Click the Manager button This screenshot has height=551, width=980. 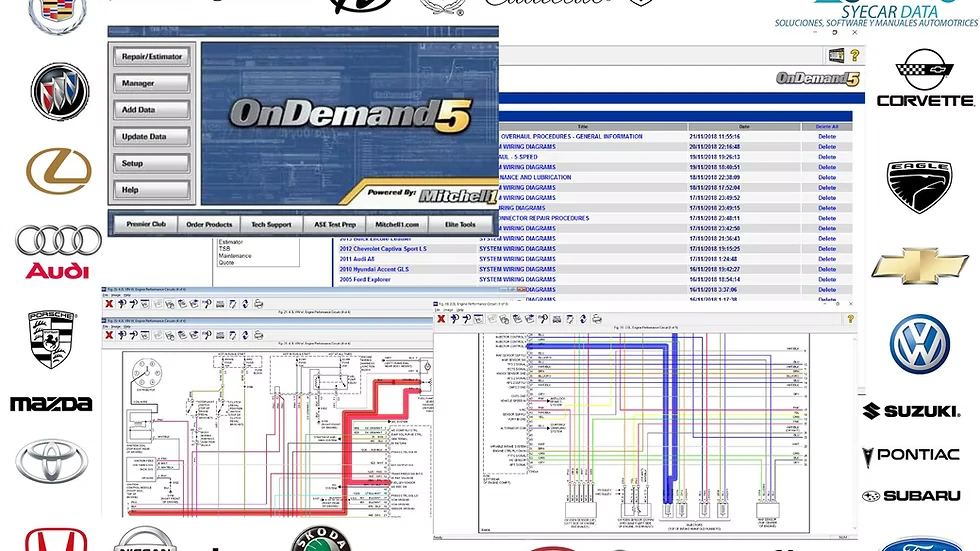pyautogui.click(x=152, y=83)
